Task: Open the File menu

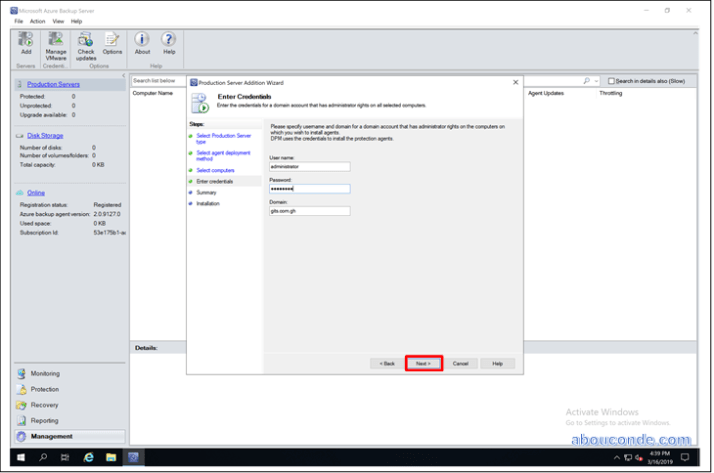Action: (19, 21)
